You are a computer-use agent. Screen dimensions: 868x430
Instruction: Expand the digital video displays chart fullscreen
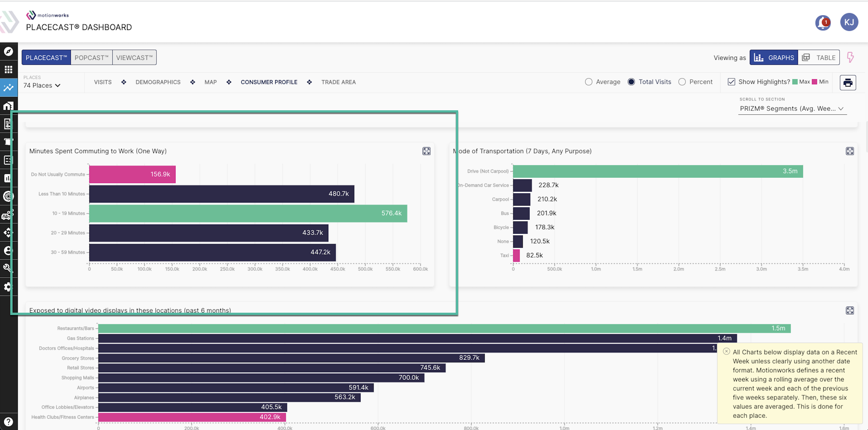tap(849, 310)
